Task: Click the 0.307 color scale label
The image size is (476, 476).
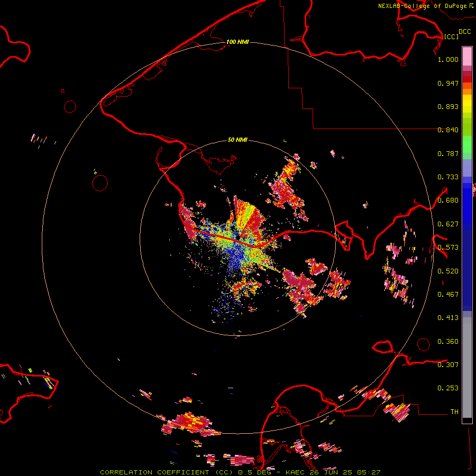Action: [448, 364]
